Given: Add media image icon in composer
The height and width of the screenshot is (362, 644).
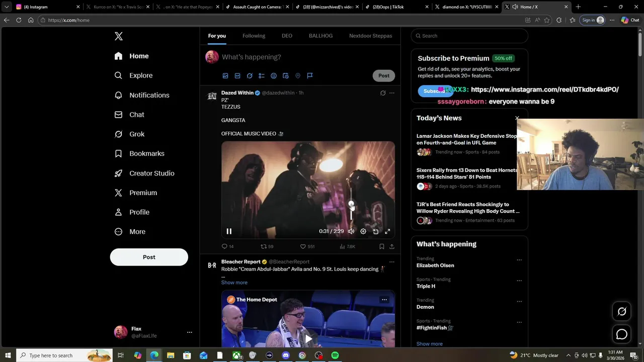Looking at the screenshot, I should 225,76.
